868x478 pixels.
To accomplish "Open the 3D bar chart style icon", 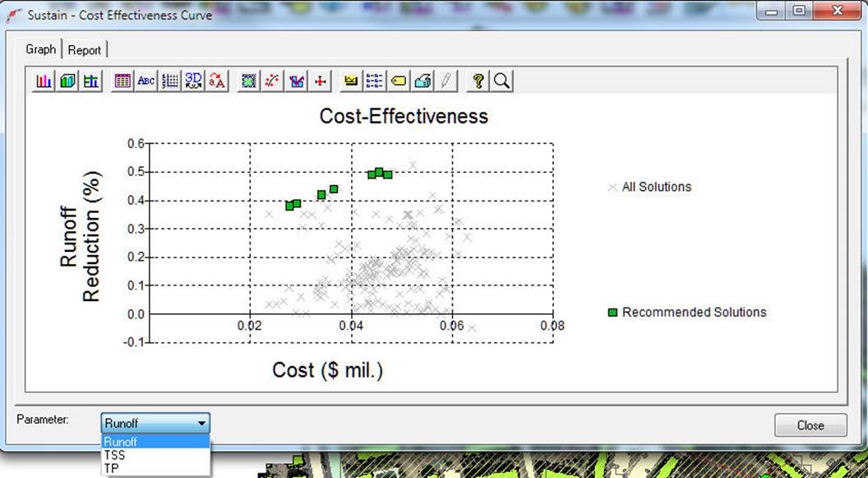I will click(67, 80).
